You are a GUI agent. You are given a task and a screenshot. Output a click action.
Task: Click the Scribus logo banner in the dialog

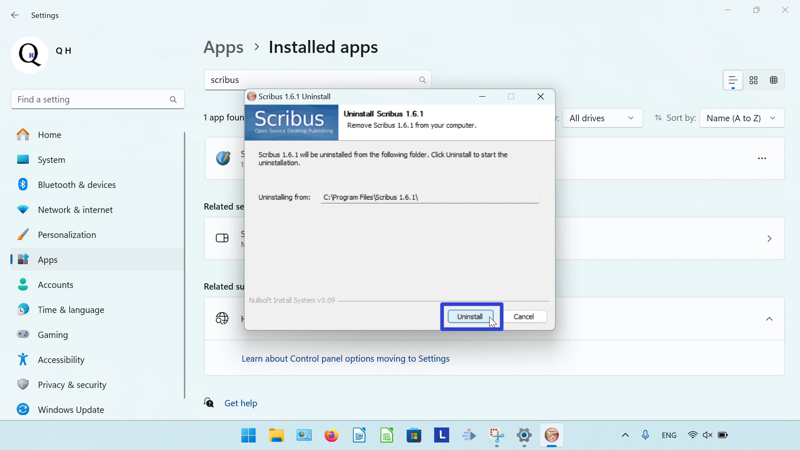pyautogui.click(x=291, y=122)
